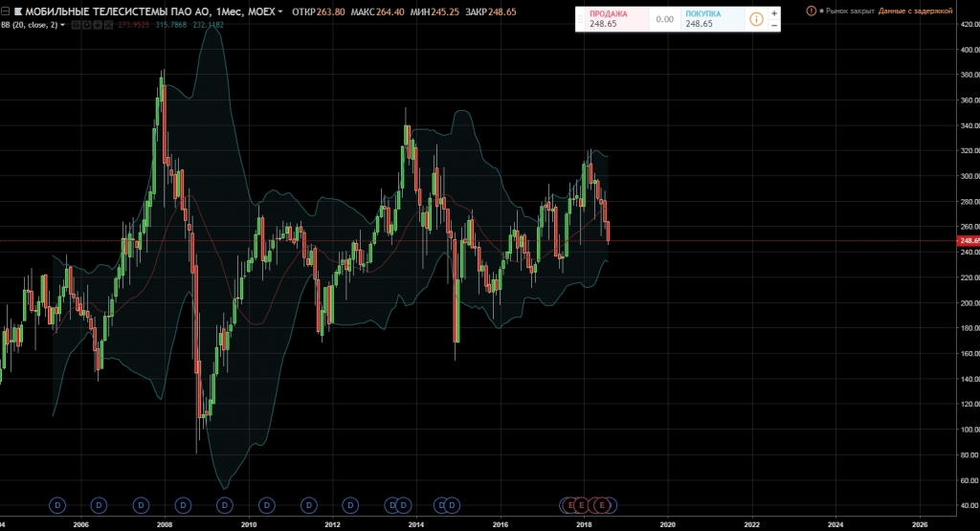Click the ПОКУПКА 248.65 buy button
980x531 pixels.
pos(712,19)
